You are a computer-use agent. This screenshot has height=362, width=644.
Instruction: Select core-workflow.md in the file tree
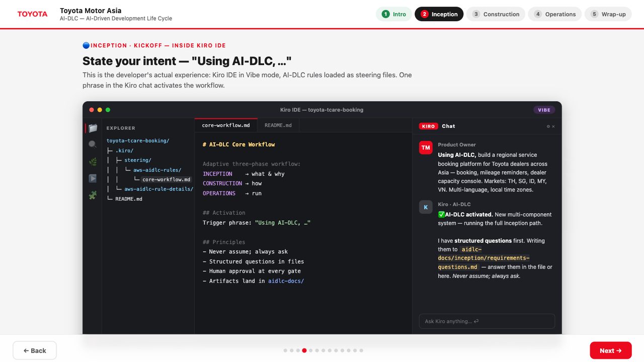pos(166,179)
